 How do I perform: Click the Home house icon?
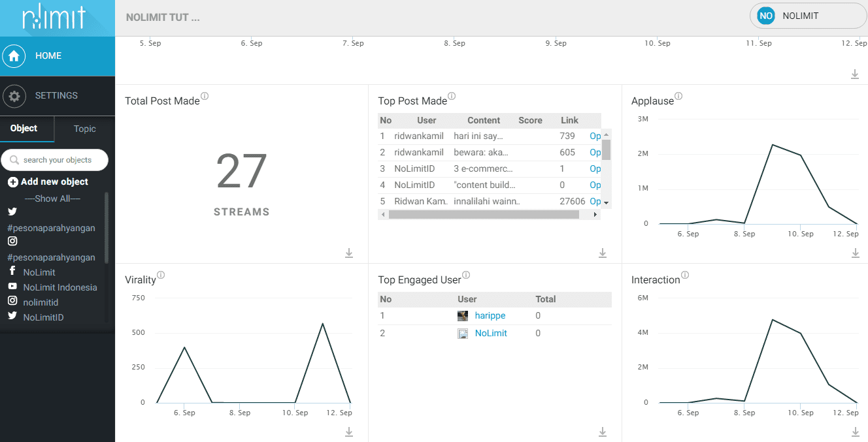coord(14,56)
